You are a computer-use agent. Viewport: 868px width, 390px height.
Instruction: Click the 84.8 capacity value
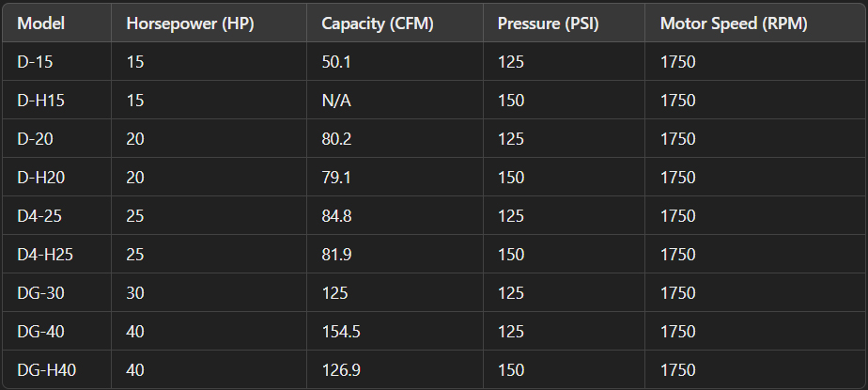click(x=336, y=215)
